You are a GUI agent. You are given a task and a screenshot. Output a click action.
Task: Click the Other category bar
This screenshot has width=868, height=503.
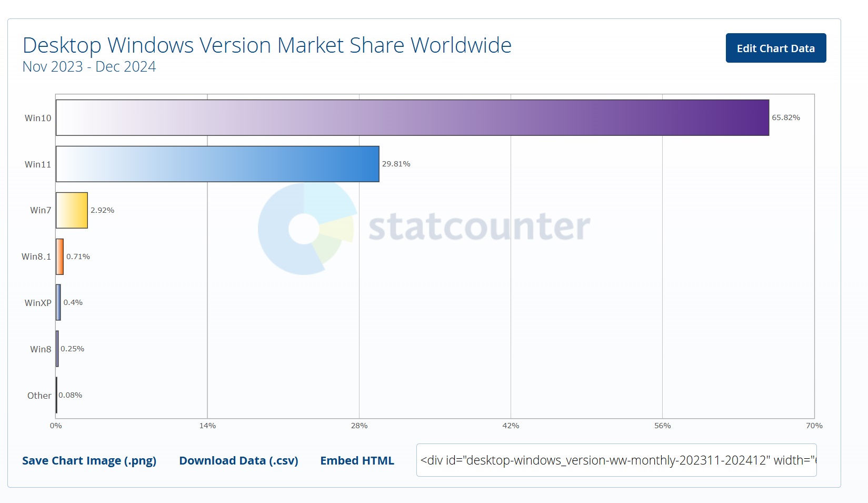coord(56,394)
